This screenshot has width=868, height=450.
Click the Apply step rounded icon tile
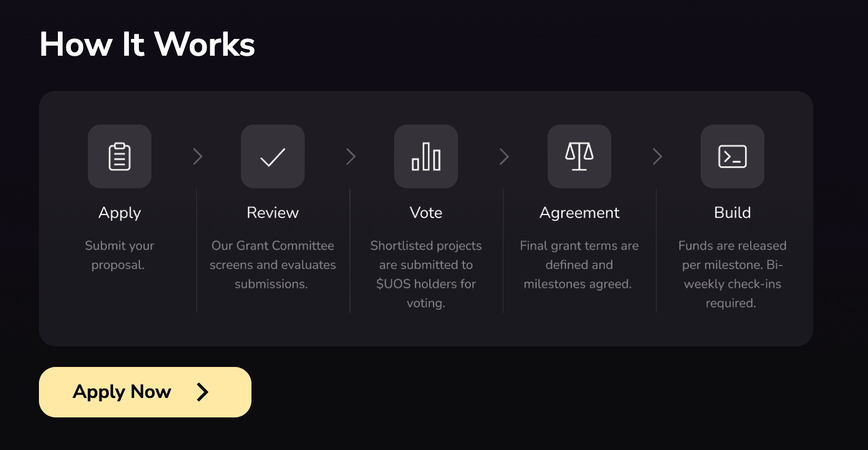click(119, 156)
